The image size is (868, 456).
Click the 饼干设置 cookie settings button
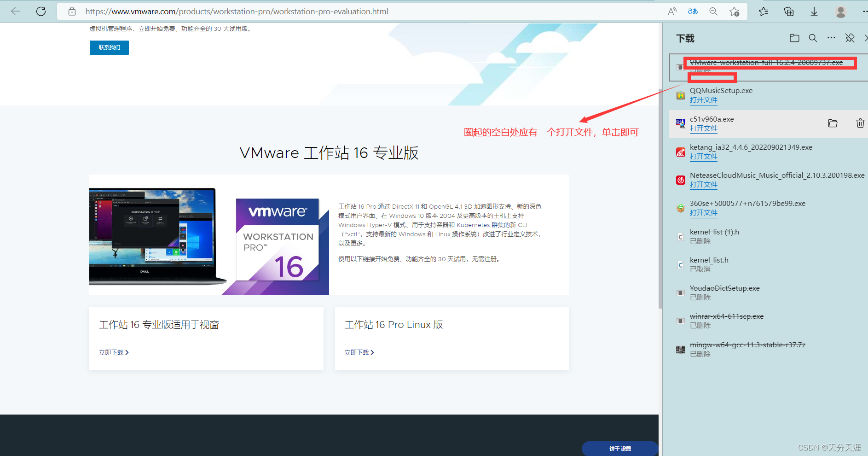coord(620,448)
